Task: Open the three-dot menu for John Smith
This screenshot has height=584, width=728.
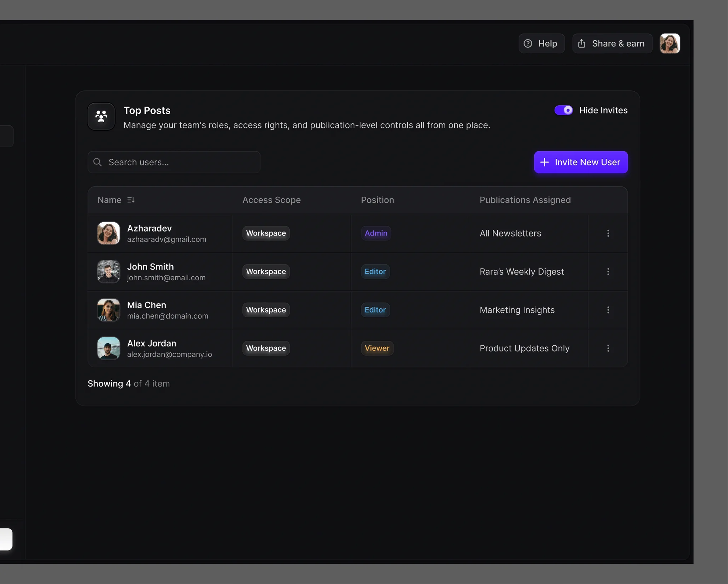Action: (608, 272)
